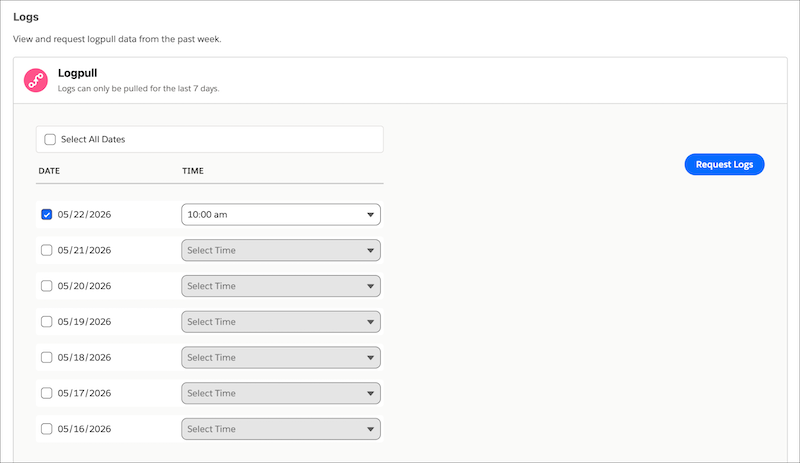Open Select Time dropdown for 05/21/2026
800x463 pixels.
coord(281,250)
